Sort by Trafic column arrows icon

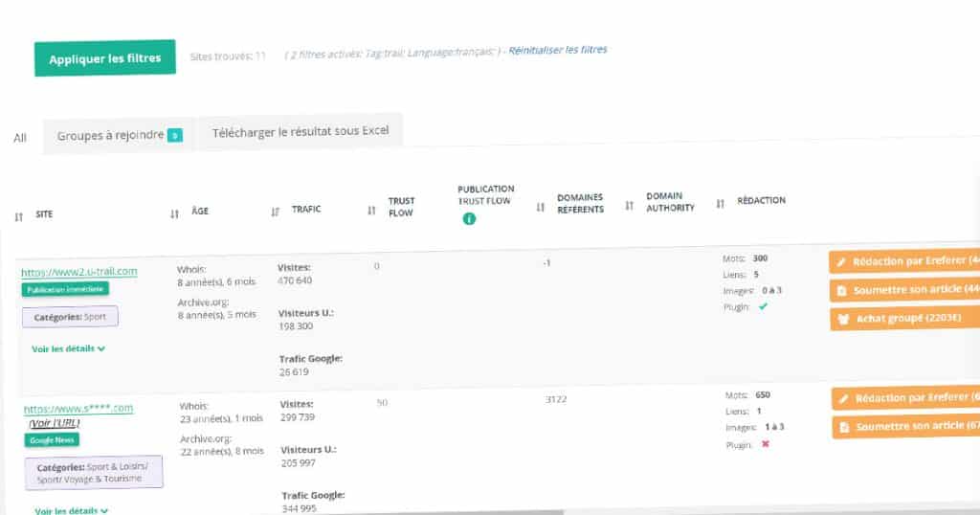(275, 212)
